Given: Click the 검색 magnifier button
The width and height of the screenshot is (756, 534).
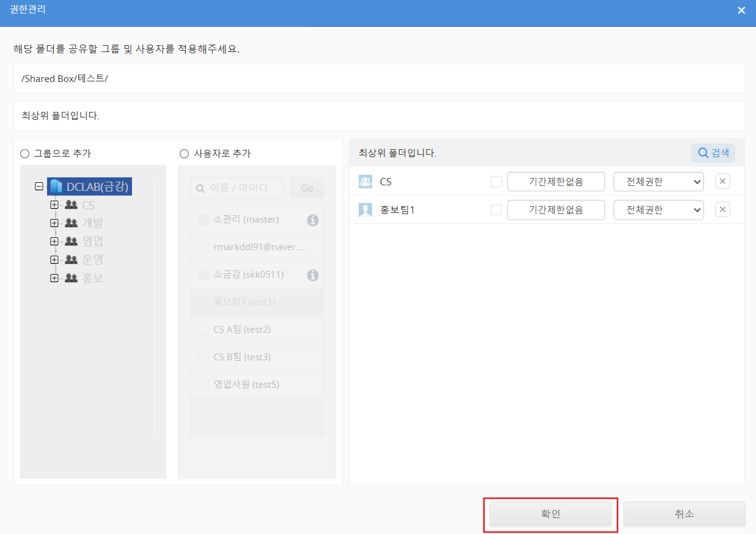Looking at the screenshot, I should pyautogui.click(x=713, y=153).
